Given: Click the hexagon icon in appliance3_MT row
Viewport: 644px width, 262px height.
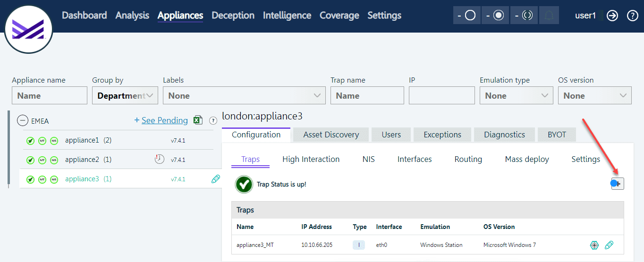Looking at the screenshot, I should click(x=594, y=245).
